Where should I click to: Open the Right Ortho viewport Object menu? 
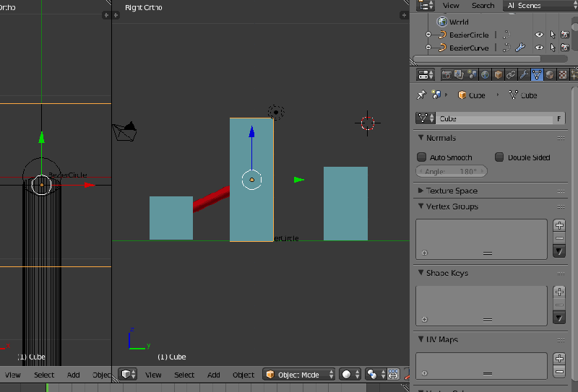[x=243, y=375]
